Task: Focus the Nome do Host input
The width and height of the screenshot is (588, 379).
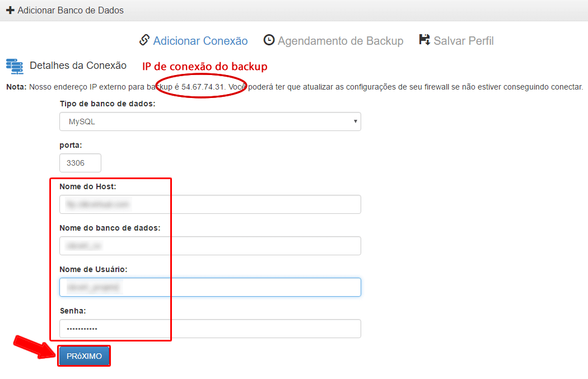Action: (x=210, y=204)
